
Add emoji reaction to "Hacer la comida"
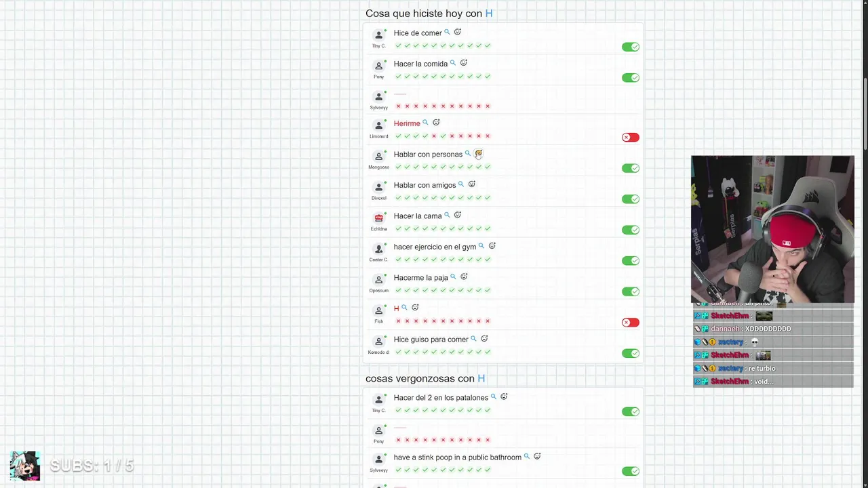coord(464,63)
